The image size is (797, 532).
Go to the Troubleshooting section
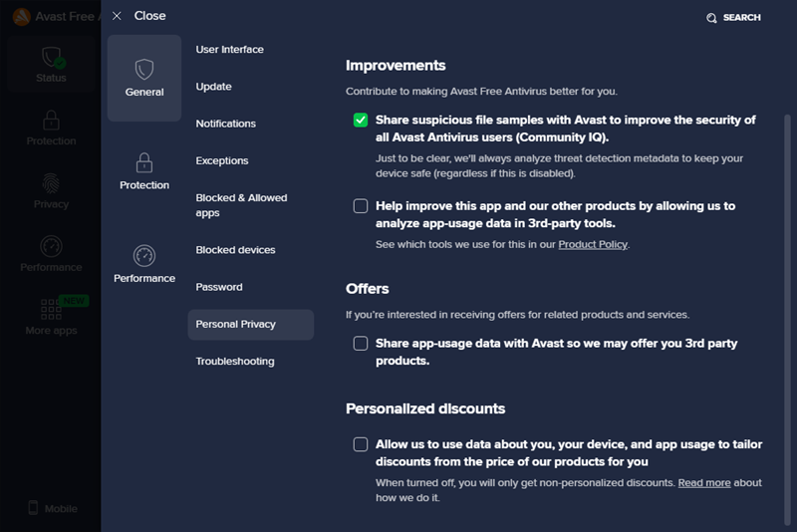click(x=235, y=362)
